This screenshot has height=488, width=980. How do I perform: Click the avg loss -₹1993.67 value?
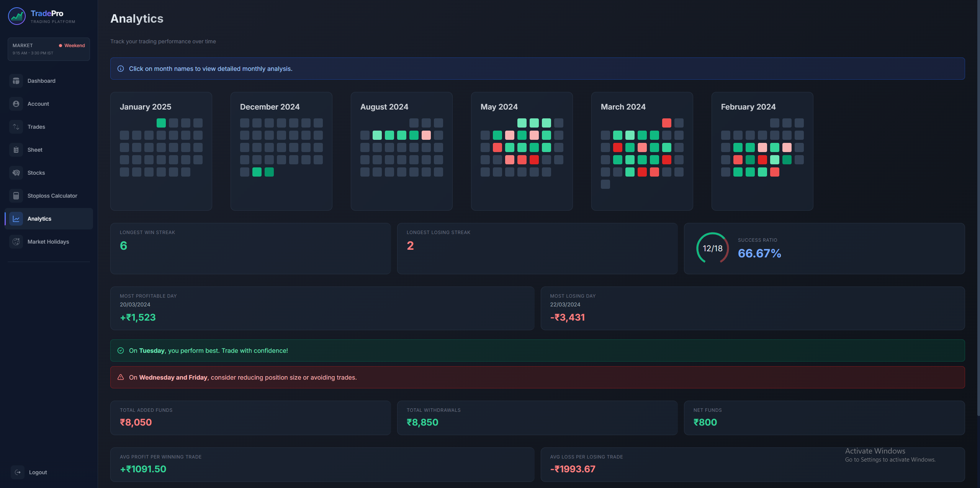coord(573,469)
